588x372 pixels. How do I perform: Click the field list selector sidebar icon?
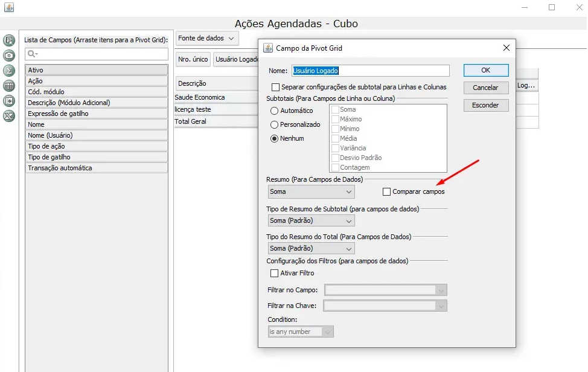[x=9, y=40]
